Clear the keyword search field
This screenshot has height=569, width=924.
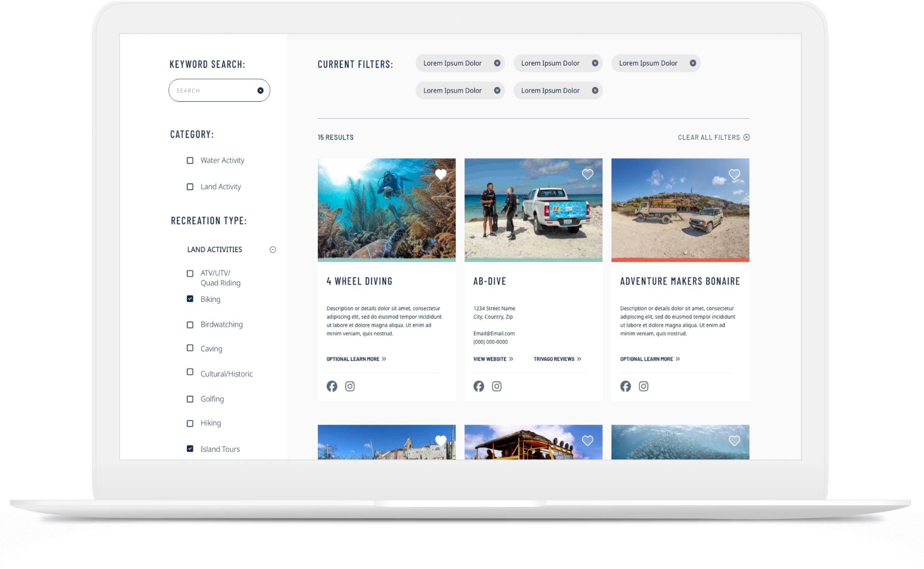(x=260, y=90)
